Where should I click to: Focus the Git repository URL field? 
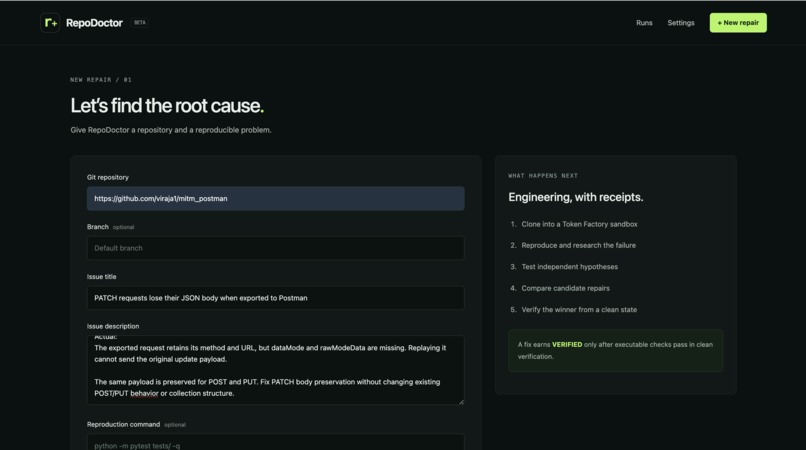[x=276, y=199]
